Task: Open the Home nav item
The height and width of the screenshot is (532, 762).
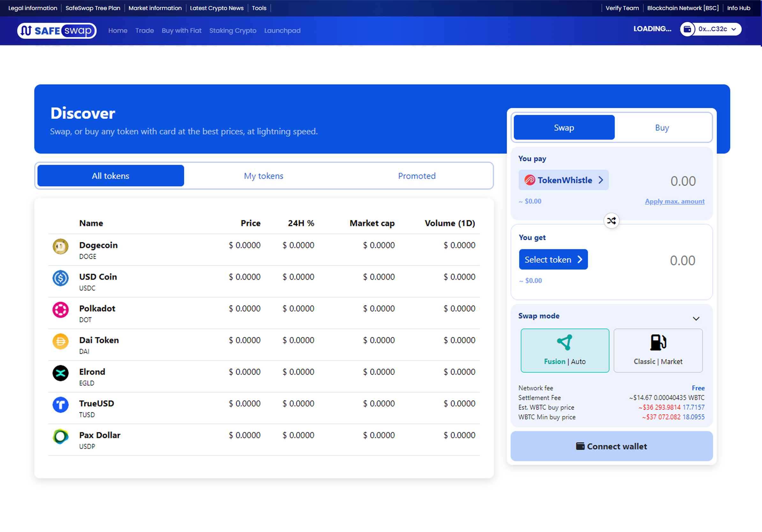Action: (x=118, y=31)
